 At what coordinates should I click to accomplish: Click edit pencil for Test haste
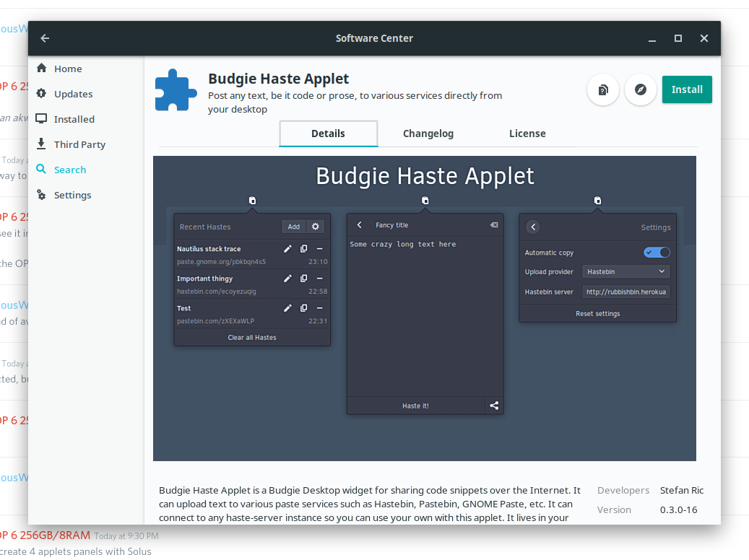coord(287,308)
